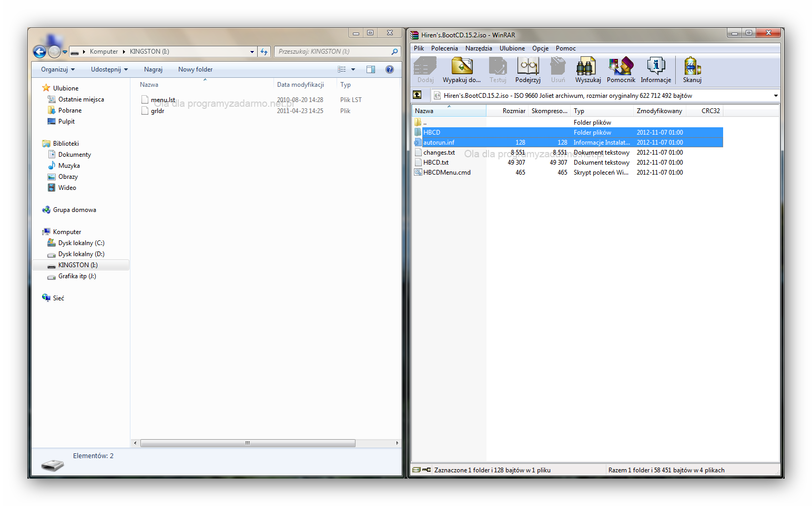The image size is (812, 506).
Task: Go up one level in WinRAR archive
Action: tap(417, 95)
